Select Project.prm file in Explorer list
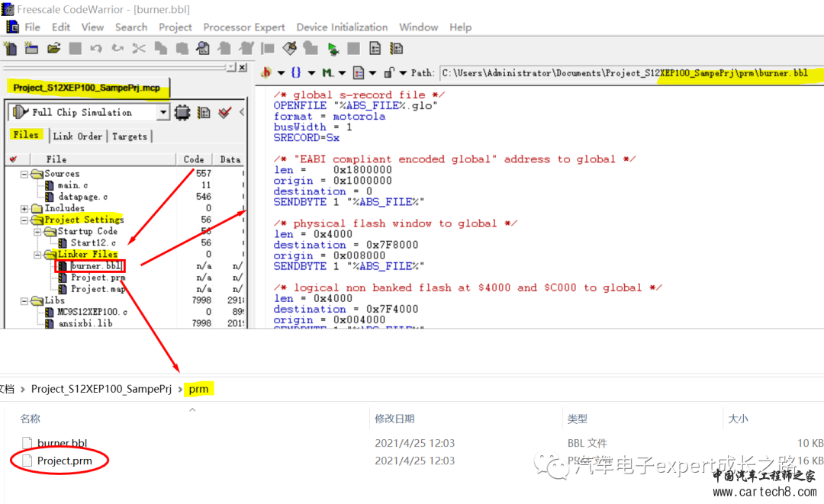824x504 pixels. pyautogui.click(x=64, y=461)
